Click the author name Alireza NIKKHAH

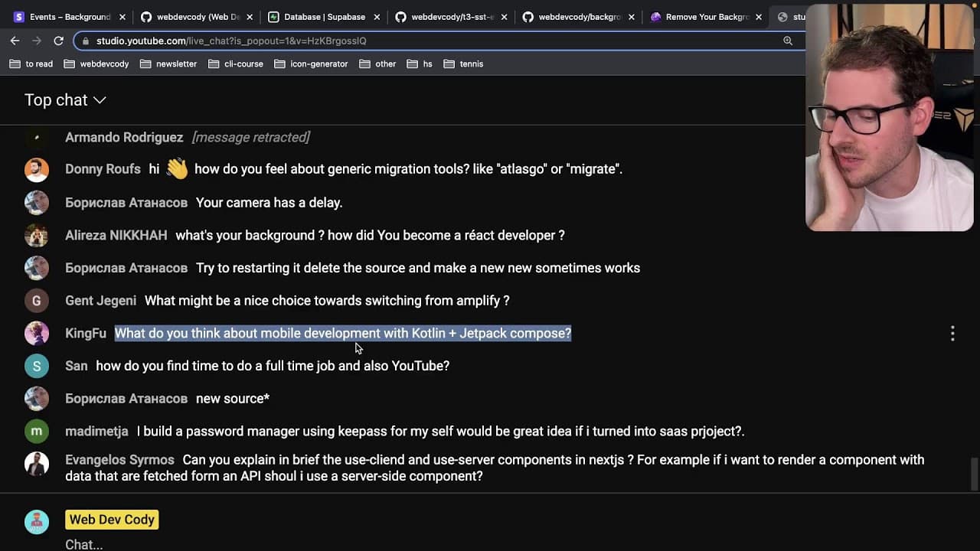tap(116, 236)
